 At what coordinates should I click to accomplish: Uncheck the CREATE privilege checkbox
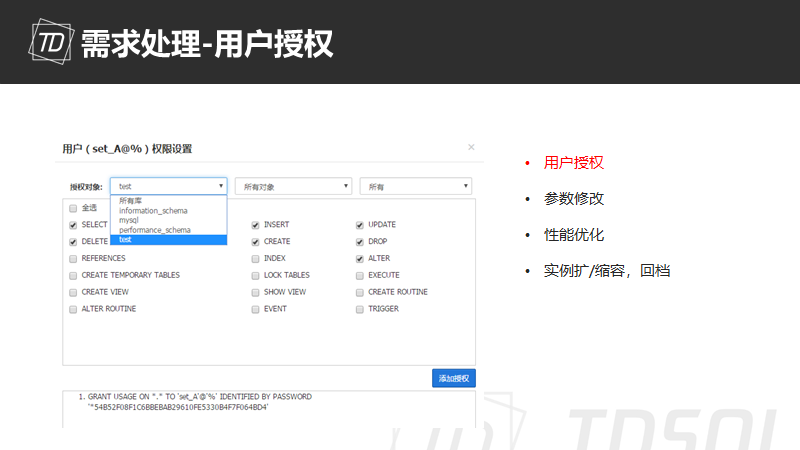(255, 242)
